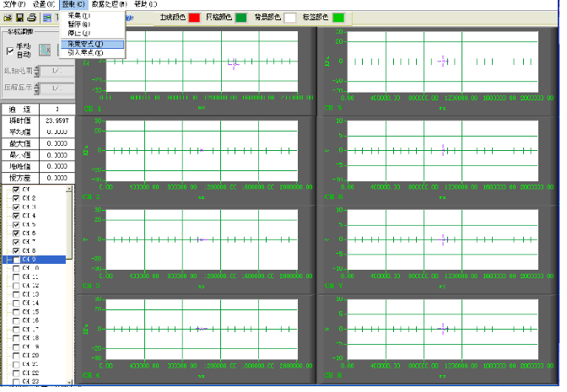This screenshot has height=392, width=567.
Task: Click the CH 6 waveform chart
Action: point(443,151)
